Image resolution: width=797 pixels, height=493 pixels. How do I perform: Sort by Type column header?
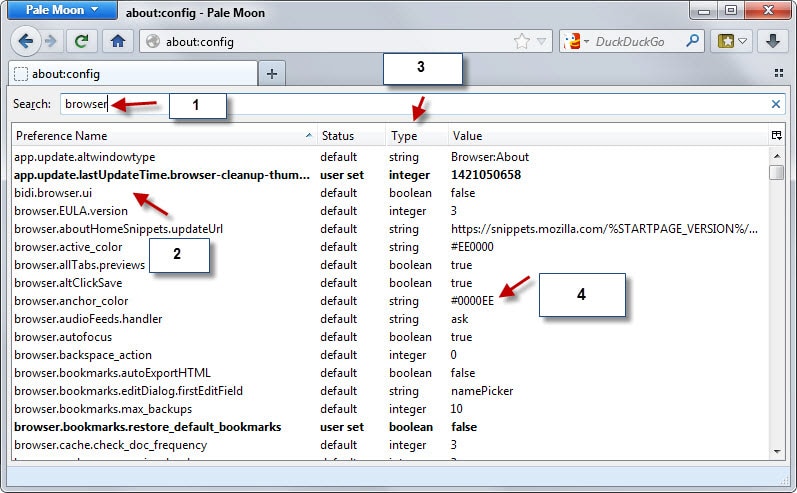pos(417,136)
